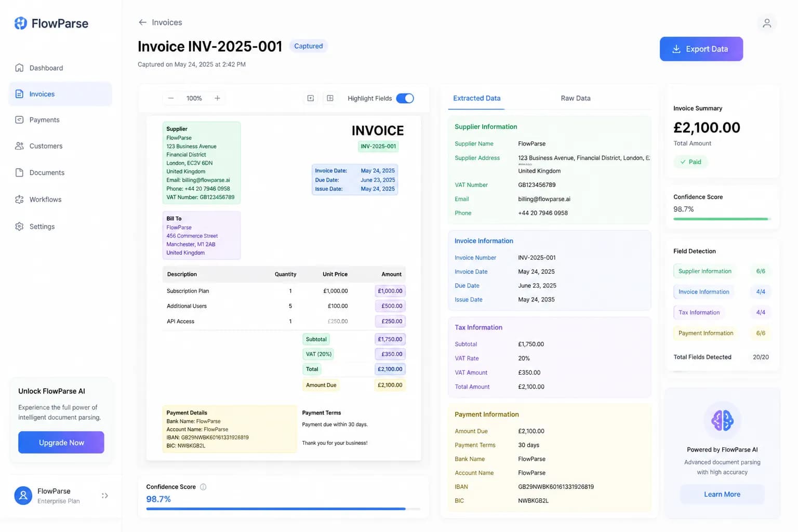Click the VAT (20%) label in preview
This screenshot has height=532, width=798.
318,354
